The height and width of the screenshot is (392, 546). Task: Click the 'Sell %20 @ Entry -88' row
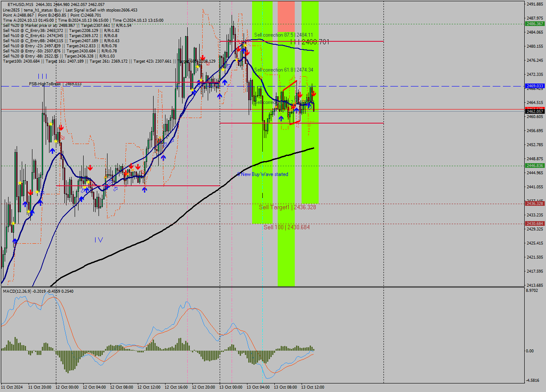59,56
